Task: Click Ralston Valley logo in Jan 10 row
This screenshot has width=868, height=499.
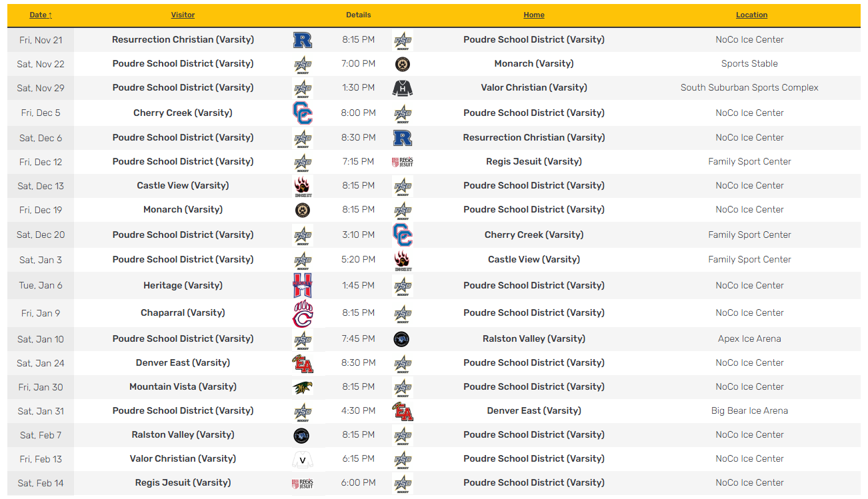Action: 401,339
